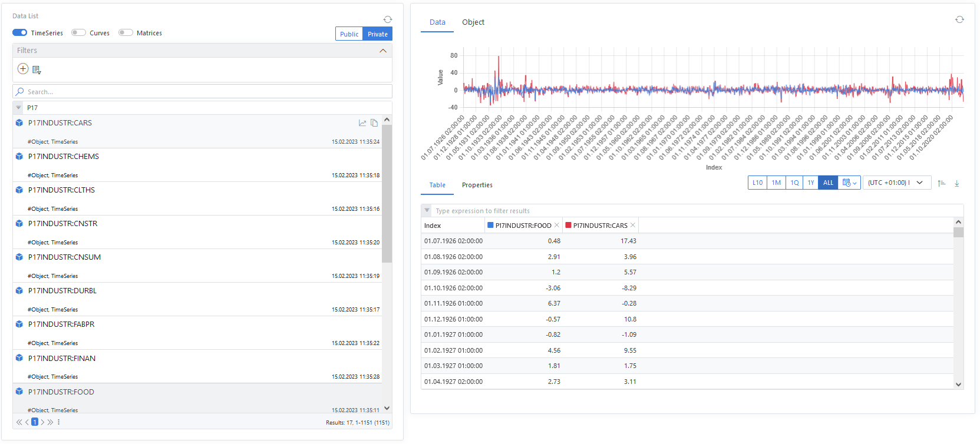Screen dimensions: 980x444
Task: Turn on the Matrices toggle
Action: coord(126,33)
